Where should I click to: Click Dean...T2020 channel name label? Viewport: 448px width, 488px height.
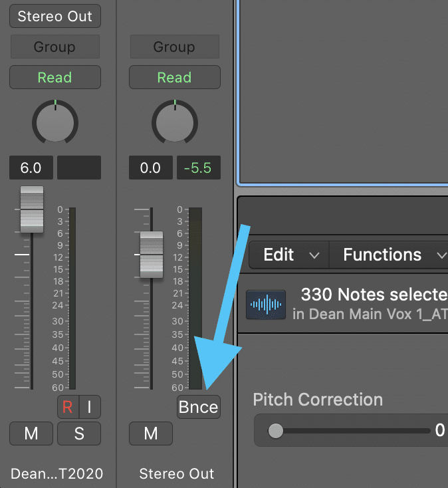(x=56, y=473)
